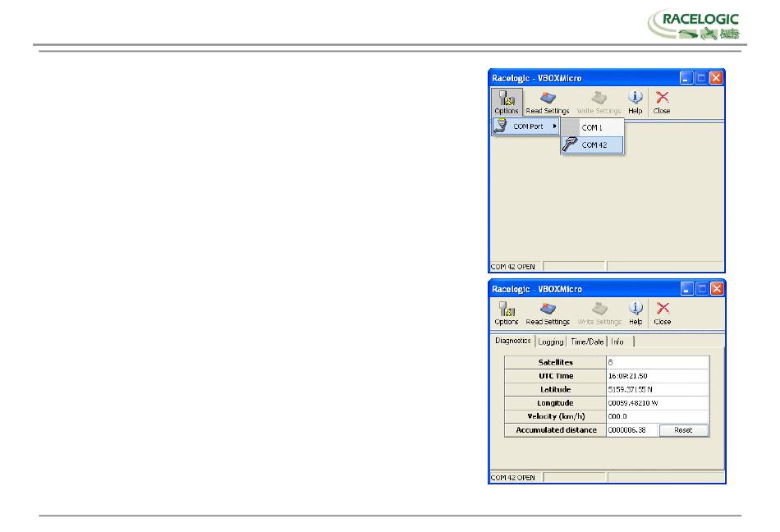Open Options in the lower VBOXMicro window
The width and height of the screenshot is (780, 532).
point(507,314)
